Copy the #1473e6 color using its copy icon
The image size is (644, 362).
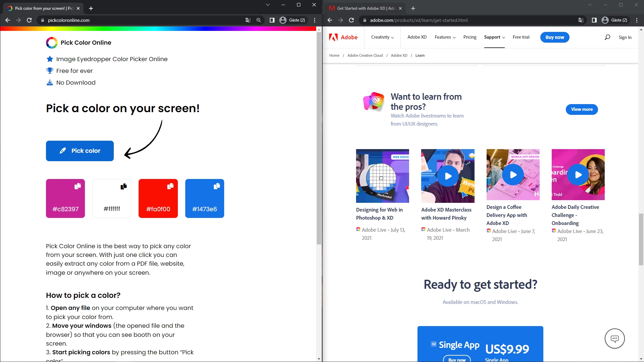point(217,186)
